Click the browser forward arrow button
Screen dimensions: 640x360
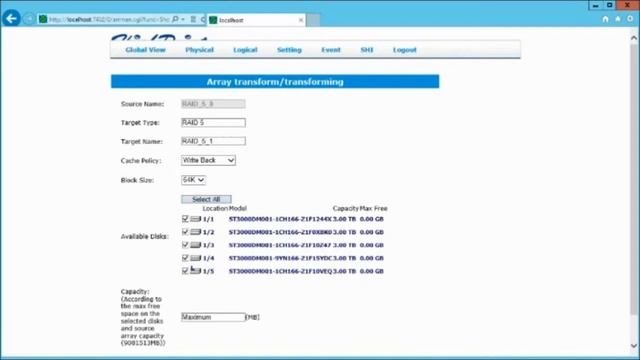point(29,19)
